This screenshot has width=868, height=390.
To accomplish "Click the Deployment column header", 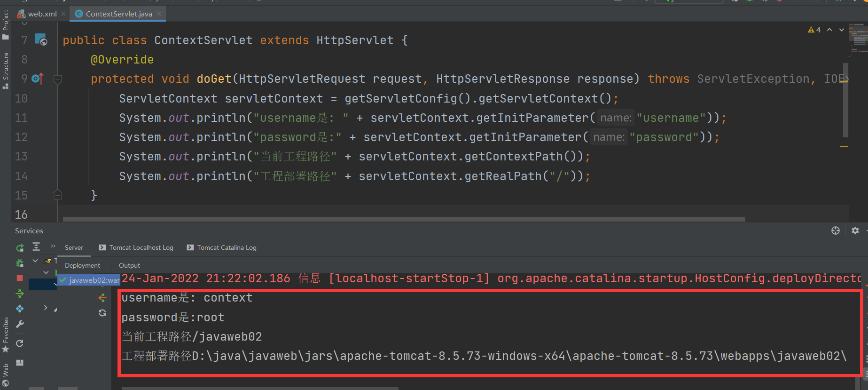I will point(82,265).
